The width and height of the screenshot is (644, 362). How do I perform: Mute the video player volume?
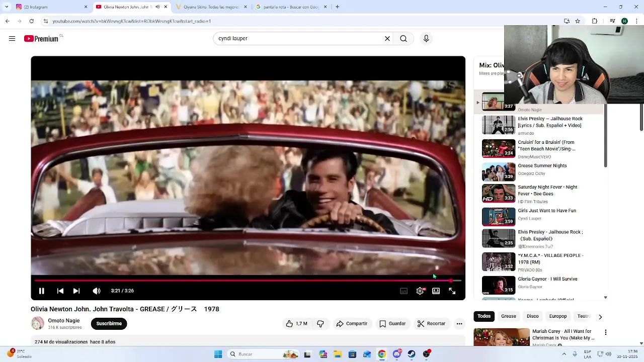click(x=97, y=291)
